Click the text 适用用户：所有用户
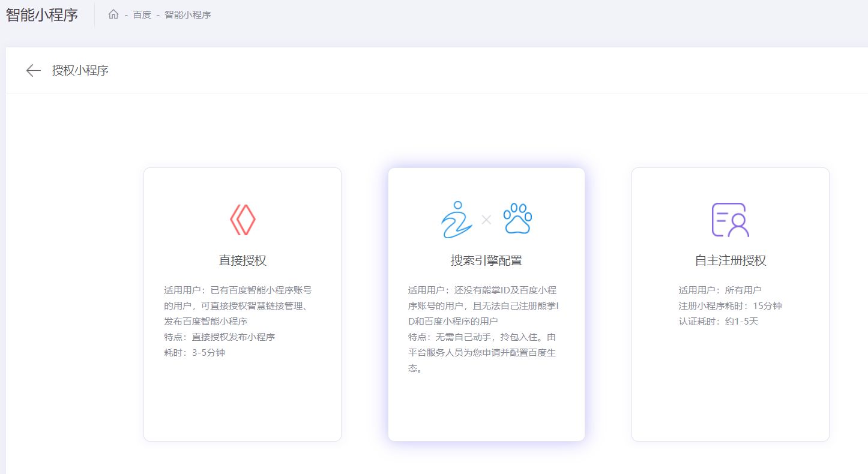This screenshot has width=868, height=474. click(720, 290)
